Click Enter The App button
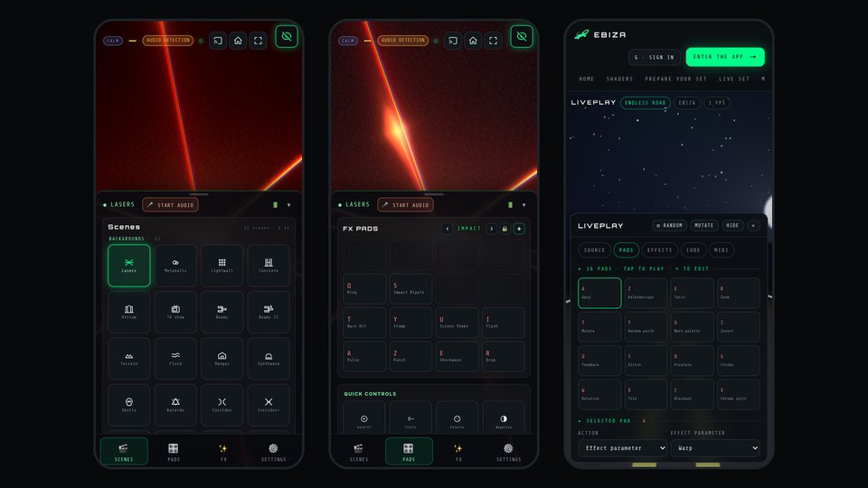Viewport: 868px width, 488px height. pyautogui.click(x=724, y=57)
